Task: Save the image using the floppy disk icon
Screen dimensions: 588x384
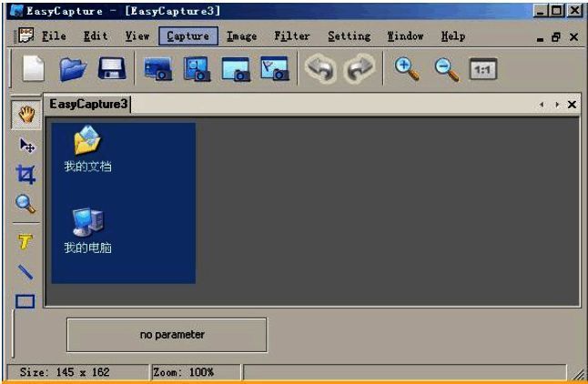Action: 111,70
